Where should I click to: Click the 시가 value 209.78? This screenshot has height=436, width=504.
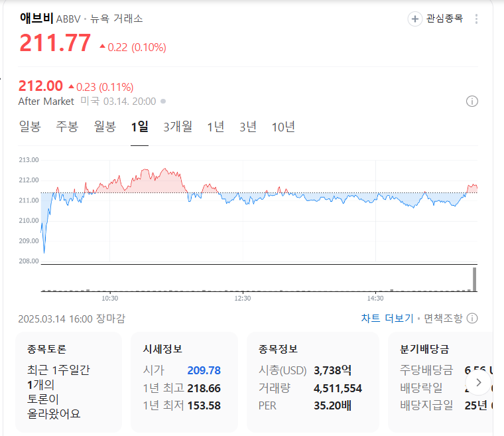(204, 370)
